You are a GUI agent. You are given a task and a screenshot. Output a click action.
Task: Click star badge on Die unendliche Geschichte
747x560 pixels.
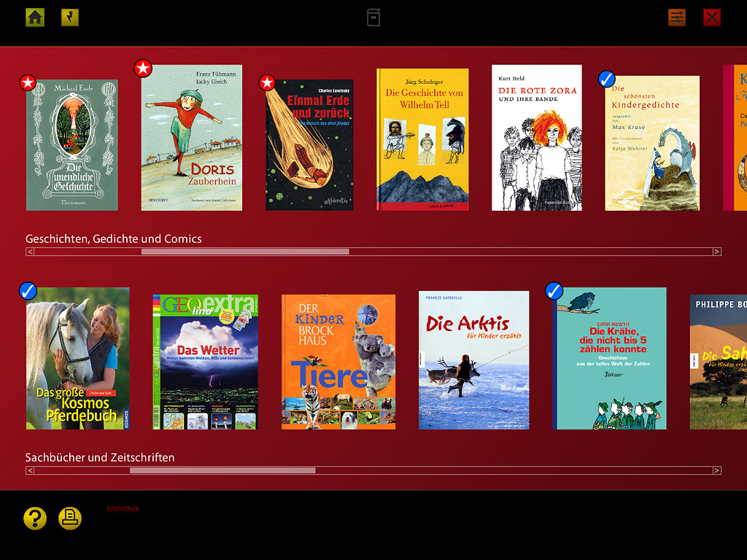click(28, 82)
